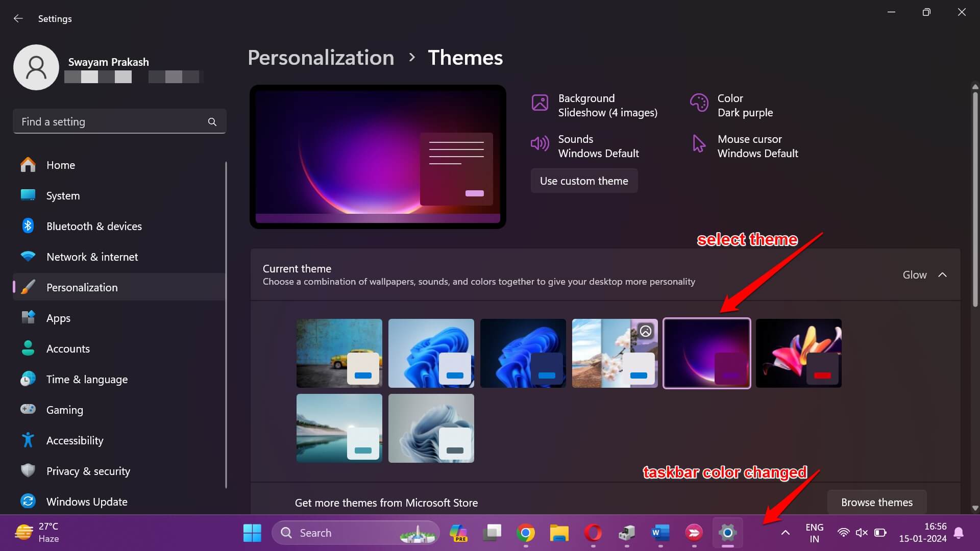Open Accounts settings category
This screenshot has height=551, width=980.
tap(119, 349)
